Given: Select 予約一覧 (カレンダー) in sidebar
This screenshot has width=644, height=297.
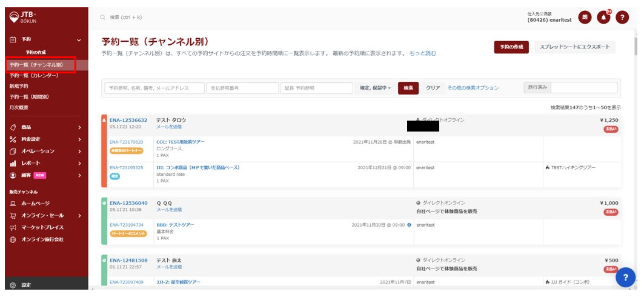Looking at the screenshot, I should click(x=34, y=76).
